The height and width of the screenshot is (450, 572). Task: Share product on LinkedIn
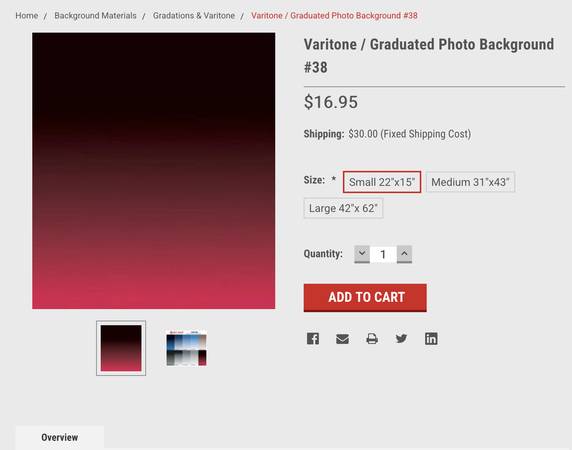(431, 339)
